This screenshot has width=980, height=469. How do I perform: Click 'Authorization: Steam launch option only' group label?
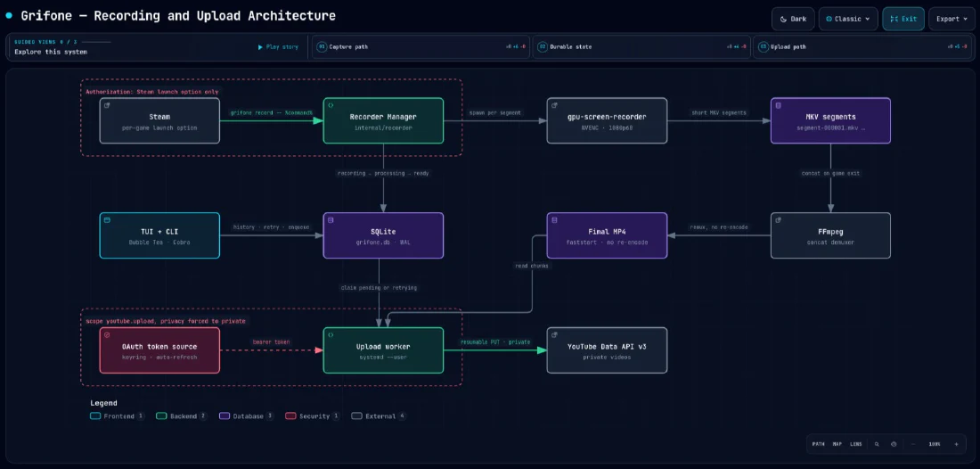[x=152, y=91]
